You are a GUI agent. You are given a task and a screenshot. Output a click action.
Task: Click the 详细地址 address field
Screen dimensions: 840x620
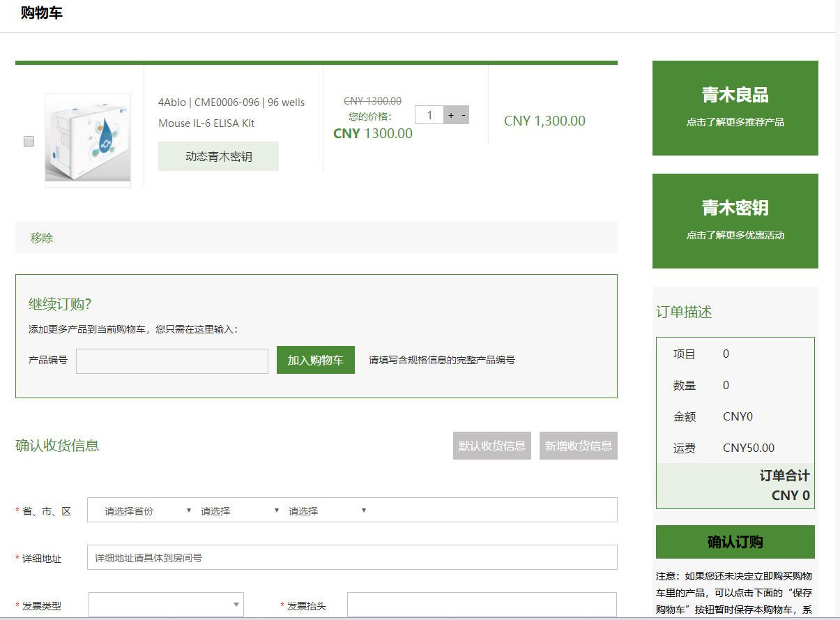[x=352, y=557]
